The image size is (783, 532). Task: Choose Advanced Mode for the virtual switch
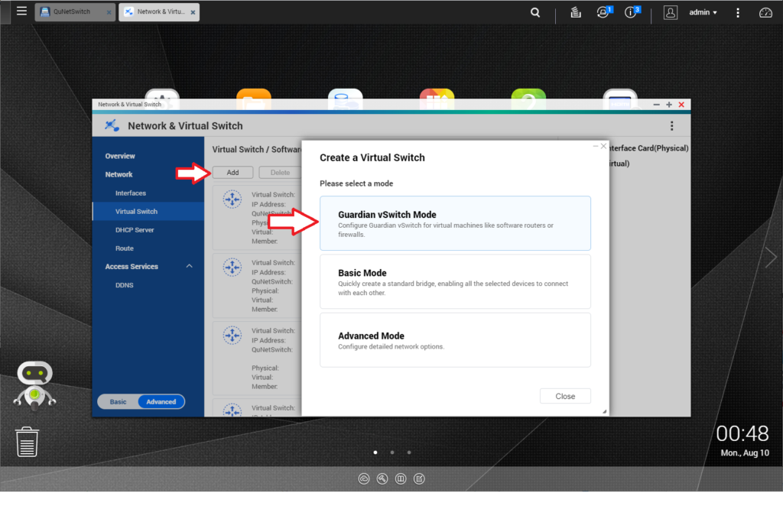[455, 340]
